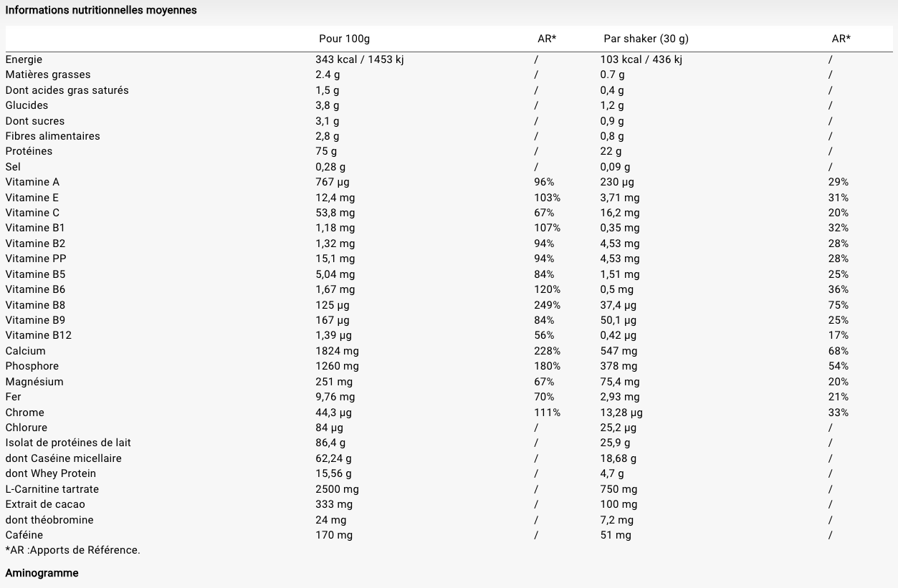The width and height of the screenshot is (898, 588).
Task: Select the Par shaker (30 g) header
Action: pyautogui.click(x=646, y=39)
